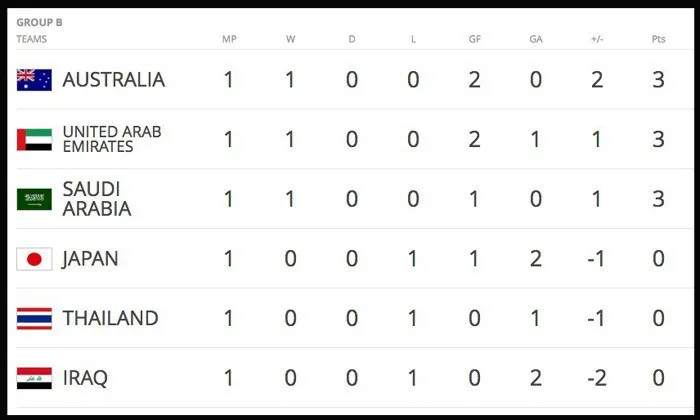700x420 pixels.
Task: Click the Australia flag icon
Action: (34, 80)
